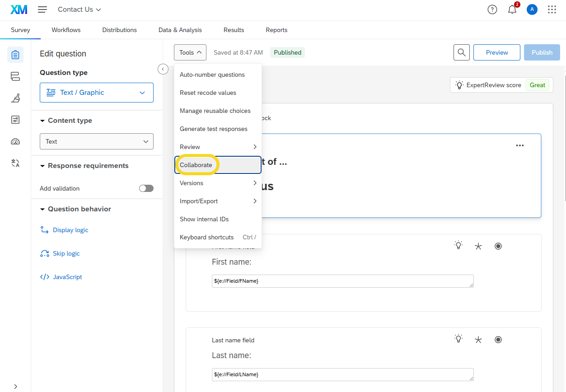
Task: Collapse the Question behavior section
Action: [x=43, y=209]
